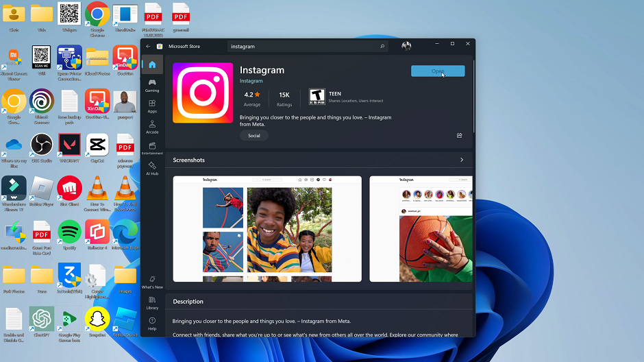Open the user profile avatar in the Store

406,46
